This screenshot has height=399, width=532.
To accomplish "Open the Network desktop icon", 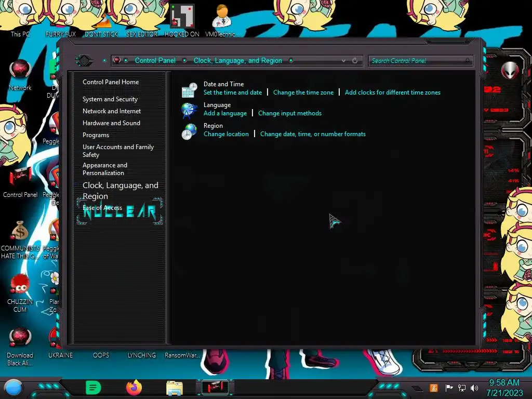I will 20,75.
